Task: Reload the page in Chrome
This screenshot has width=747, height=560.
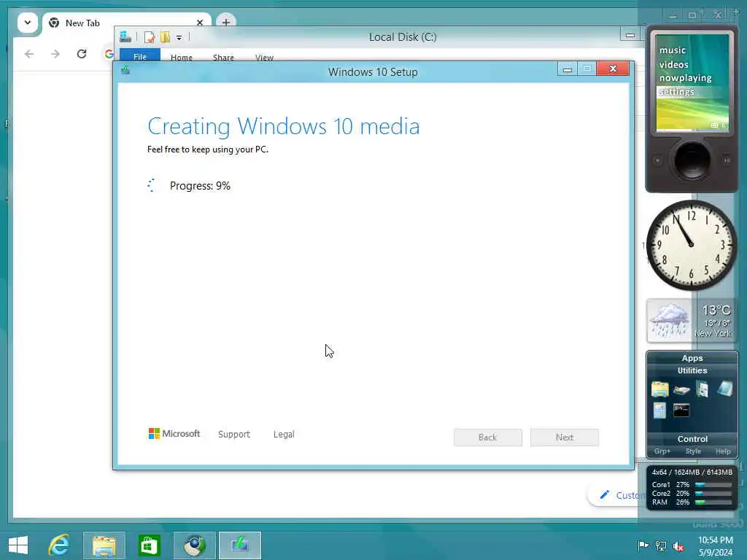Action: point(82,54)
